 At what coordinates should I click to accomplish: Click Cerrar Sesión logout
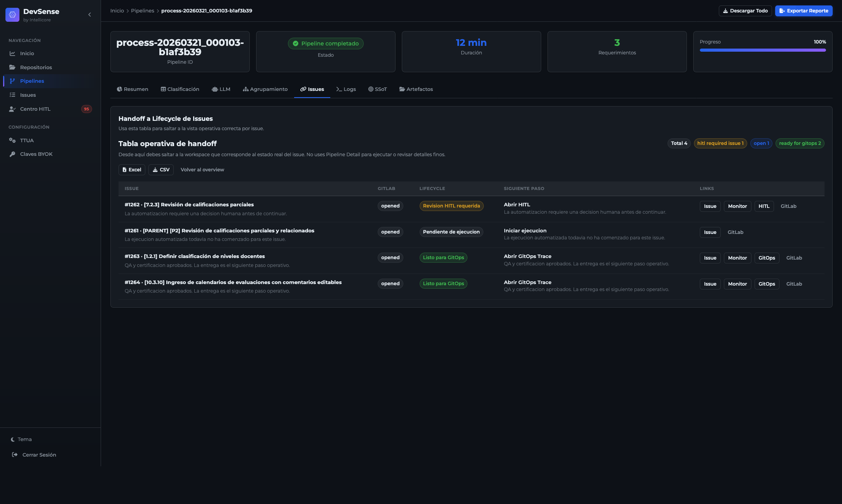click(x=39, y=455)
